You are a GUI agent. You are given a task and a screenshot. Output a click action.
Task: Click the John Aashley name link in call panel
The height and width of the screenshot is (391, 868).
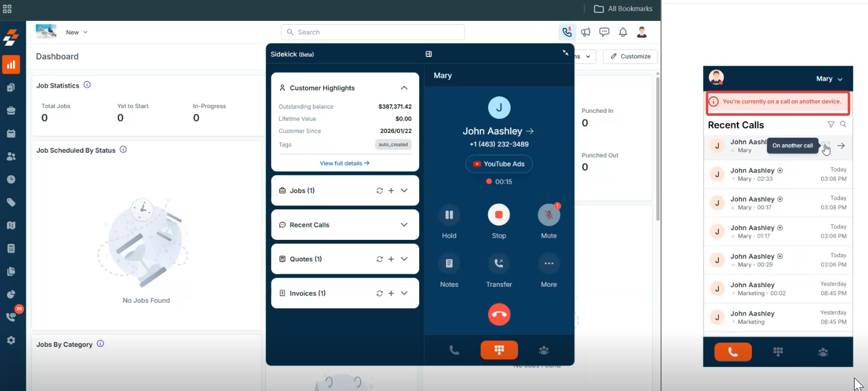[x=498, y=131]
